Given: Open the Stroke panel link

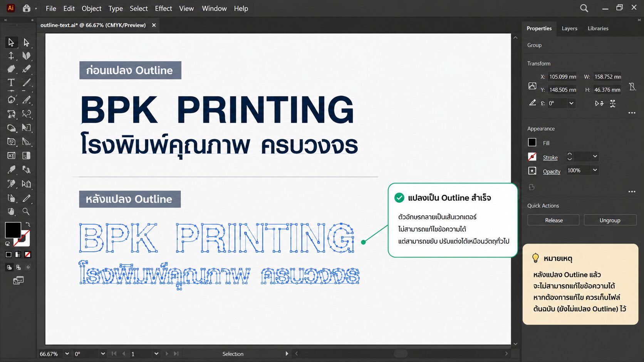Looking at the screenshot, I should pyautogui.click(x=550, y=157).
